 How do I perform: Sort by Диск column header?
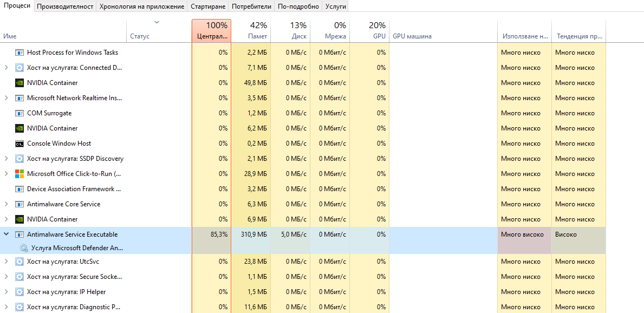[x=290, y=30]
